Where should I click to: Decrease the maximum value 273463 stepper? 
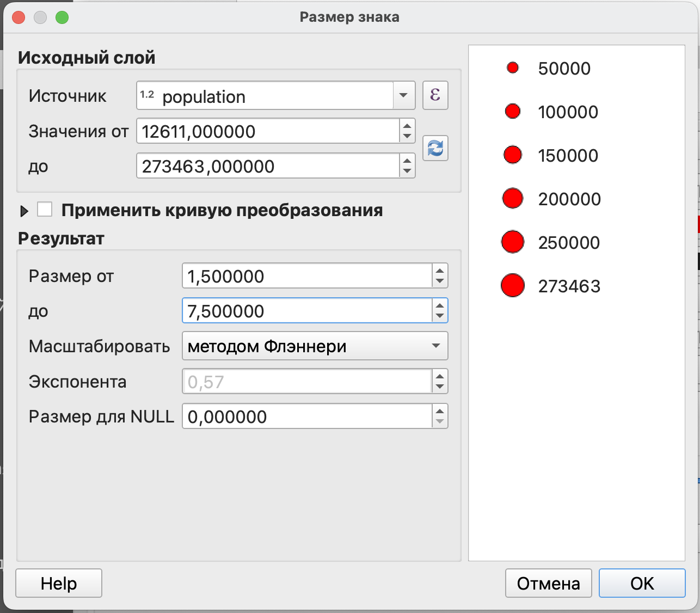tap(407, 171)
